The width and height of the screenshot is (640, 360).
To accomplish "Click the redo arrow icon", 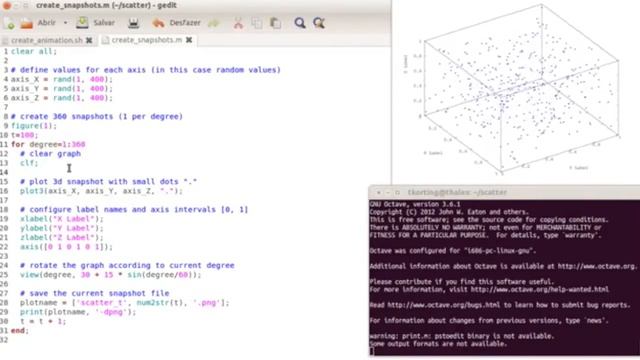I will click(213, 23).
